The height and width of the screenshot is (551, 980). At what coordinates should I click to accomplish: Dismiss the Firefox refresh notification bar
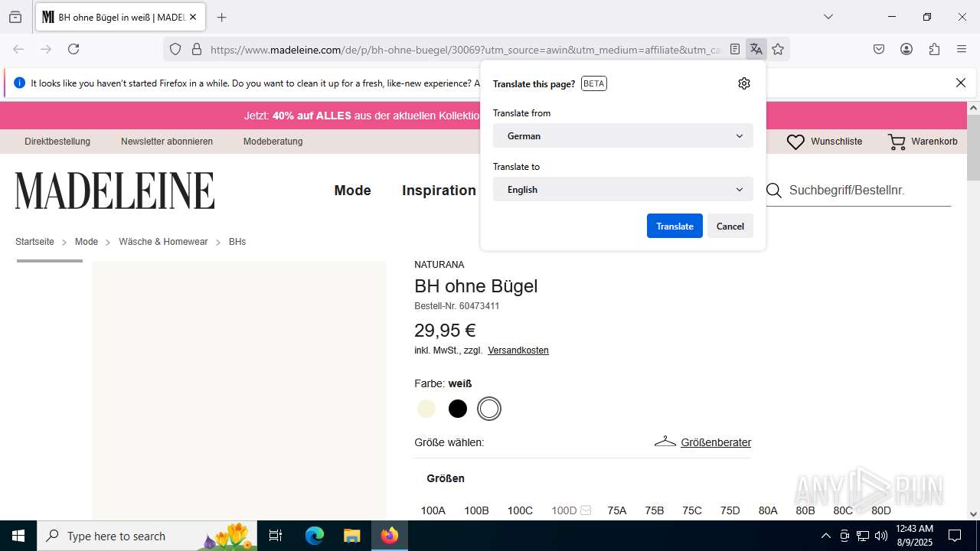pos(961,83)
